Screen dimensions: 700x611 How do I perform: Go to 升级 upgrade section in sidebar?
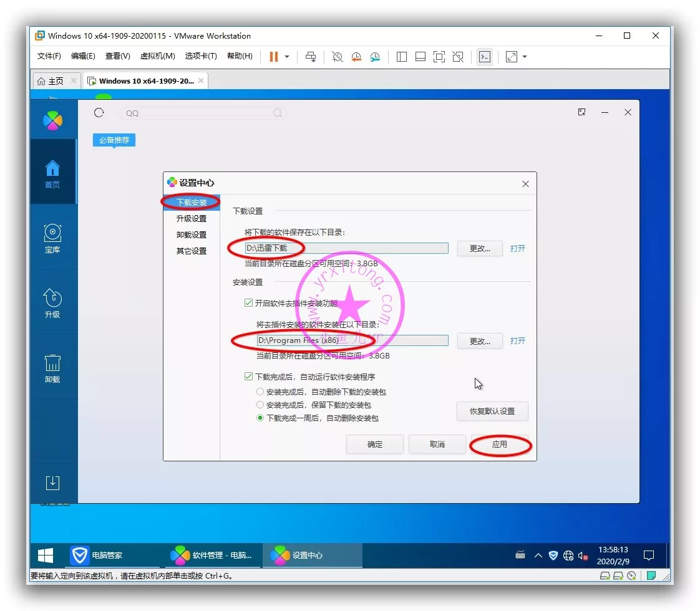coord(52,303)
